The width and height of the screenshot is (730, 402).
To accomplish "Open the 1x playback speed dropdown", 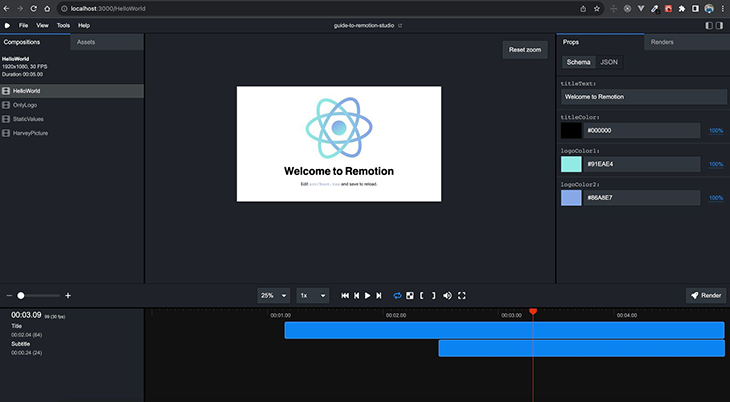I will point(312,296).
